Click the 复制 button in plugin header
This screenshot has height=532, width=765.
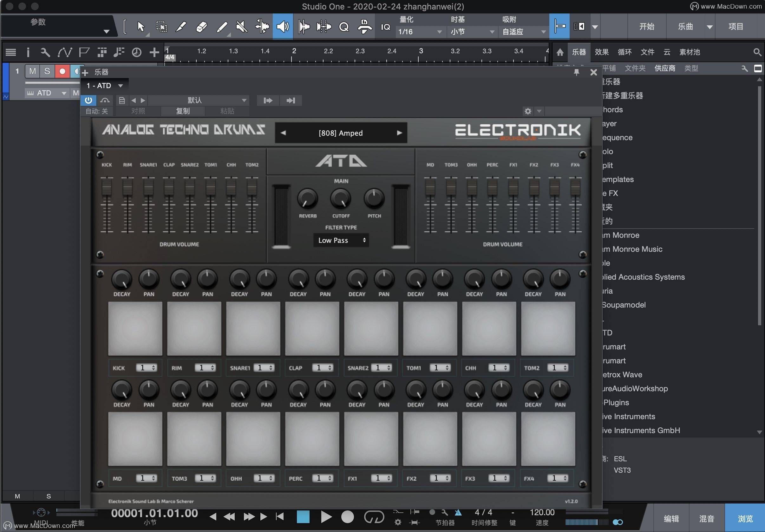[x=183, y=111]
